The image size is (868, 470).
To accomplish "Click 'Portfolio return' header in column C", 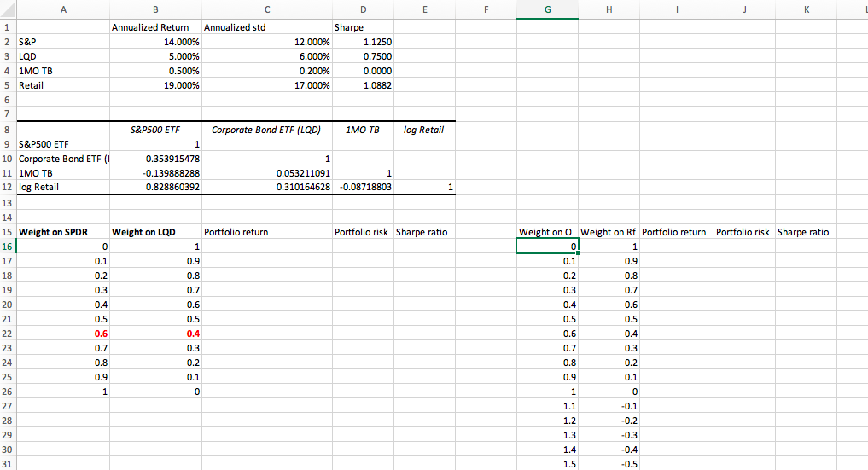I will [x=267, y=232].
